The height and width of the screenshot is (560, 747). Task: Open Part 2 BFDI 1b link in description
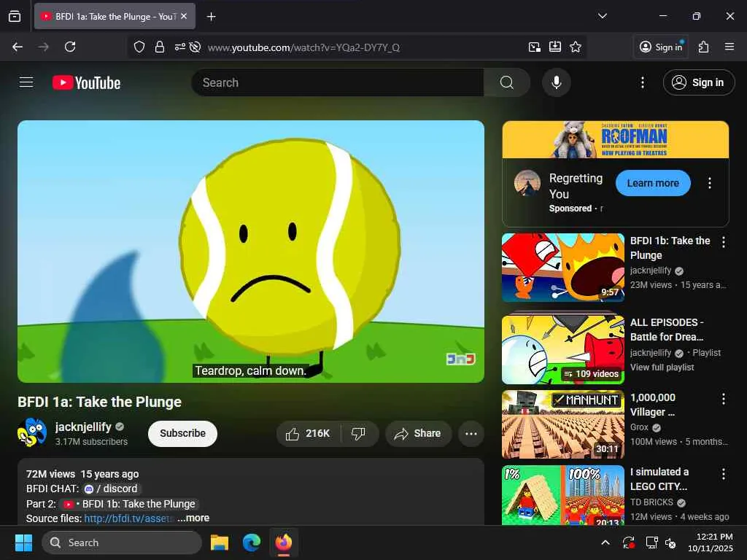point(130,504)
